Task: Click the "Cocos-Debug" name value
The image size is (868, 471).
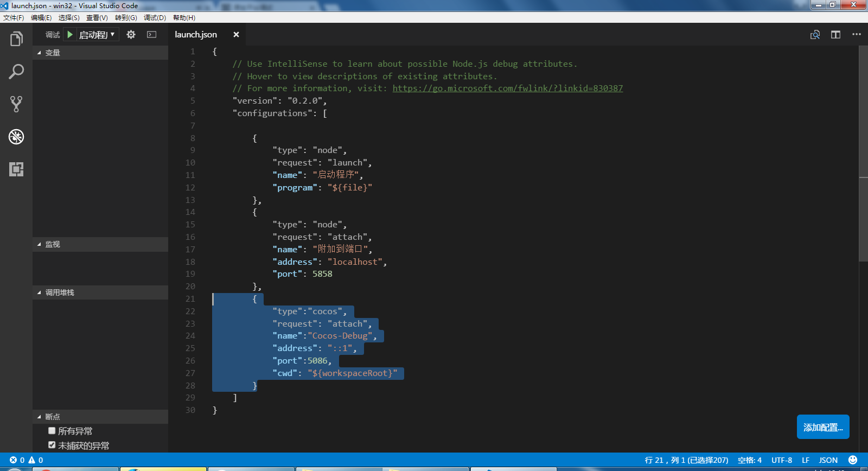Action: 340,336
